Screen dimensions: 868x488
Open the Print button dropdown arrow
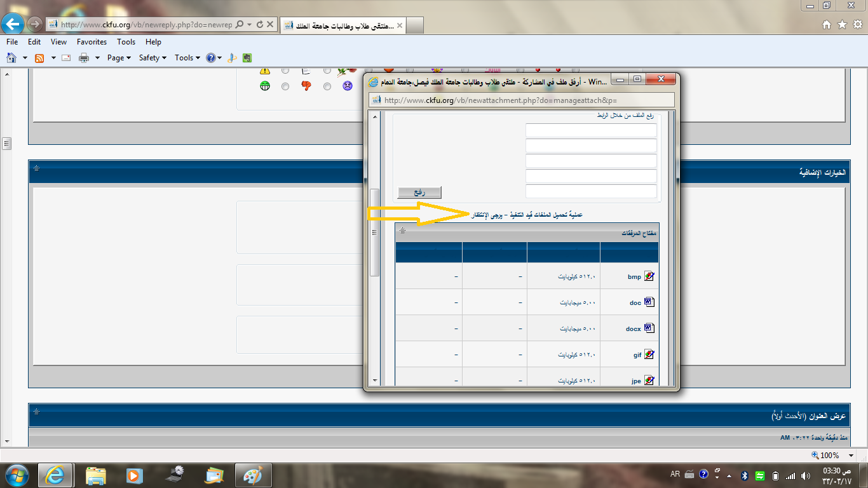point(97,58)
